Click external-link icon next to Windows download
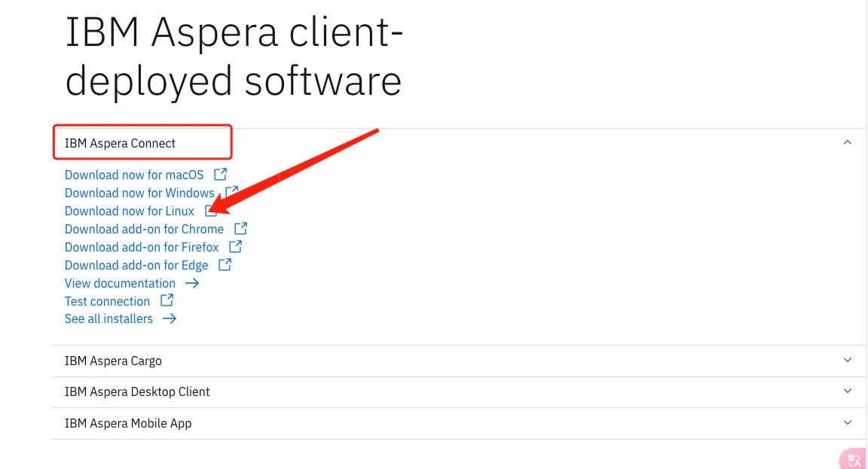This screenshot has width=868, height=469. (x=231, y=191)
